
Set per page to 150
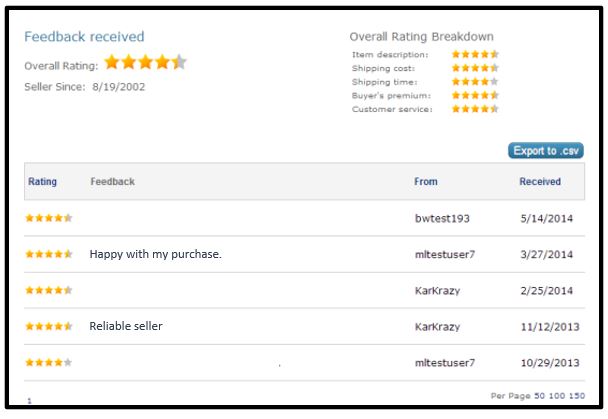click(577, 397)
